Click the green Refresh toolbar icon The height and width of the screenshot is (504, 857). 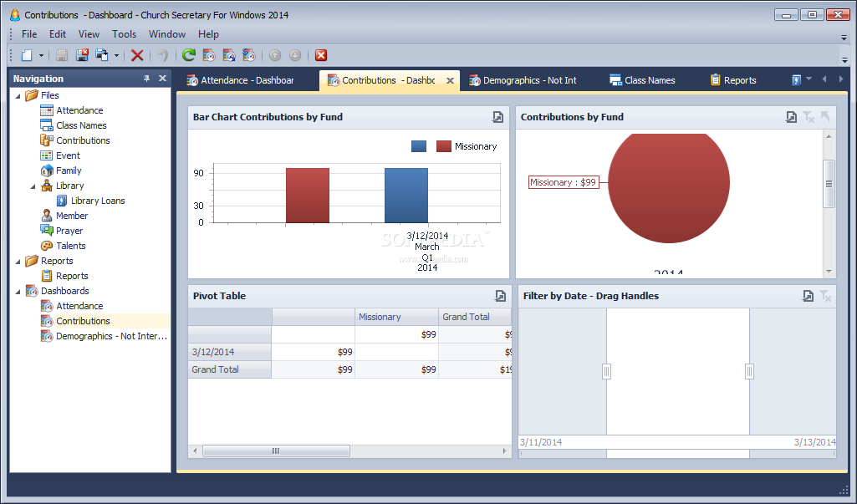[189, 55]
